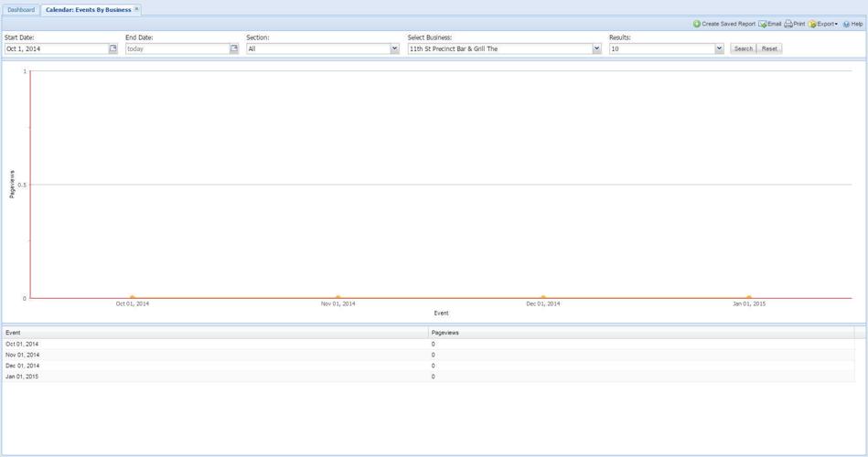868x457 pixels.
Task: Open End Date calendar picker
Action: point(234,48)
